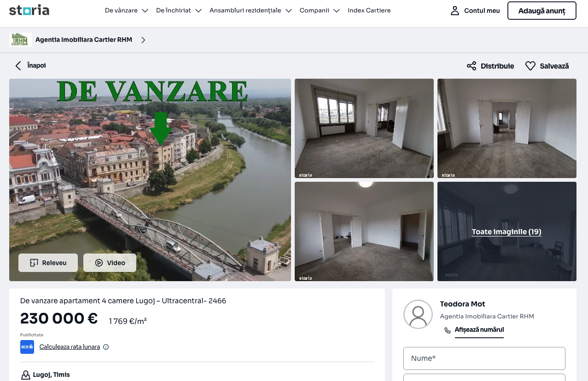Click the RHM Cartier agency logo
This screenshot has width=588, height=381.
20,40
